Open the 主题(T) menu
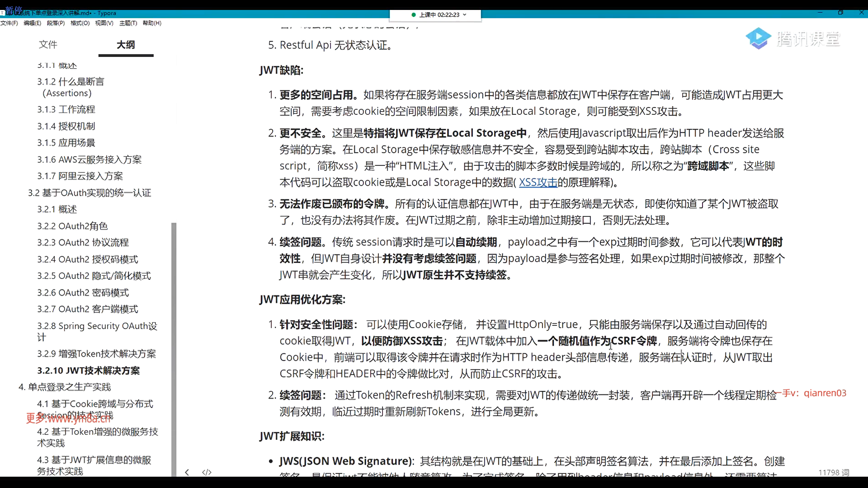 click(x=128, y=23)
